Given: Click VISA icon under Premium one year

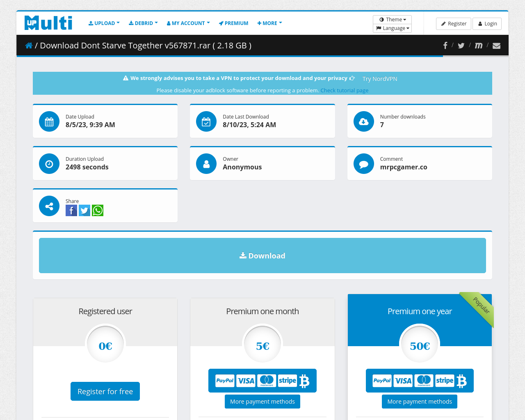Looking at the screenshot, I should [x=403, y=381].
